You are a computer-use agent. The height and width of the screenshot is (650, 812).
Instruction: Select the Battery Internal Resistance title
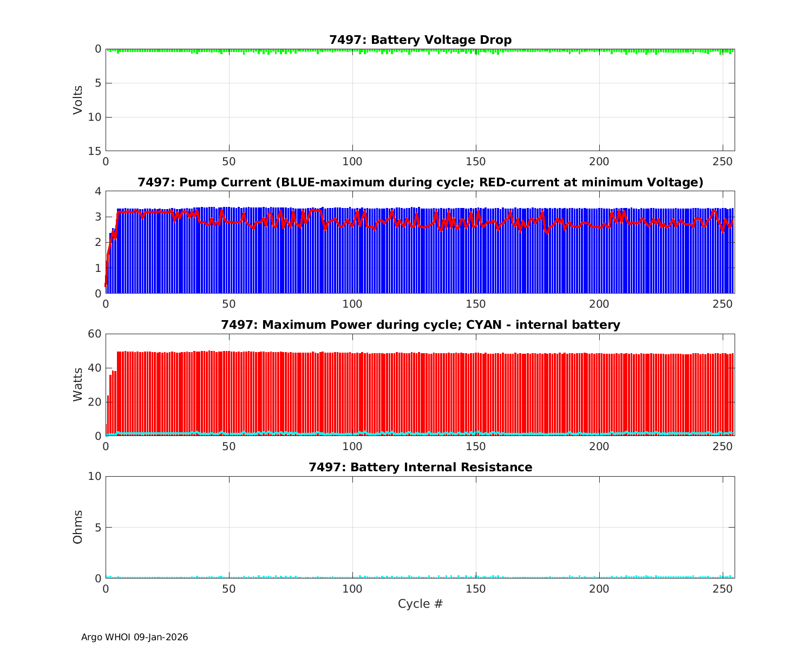pyautogui.click(x=420, y=467)
